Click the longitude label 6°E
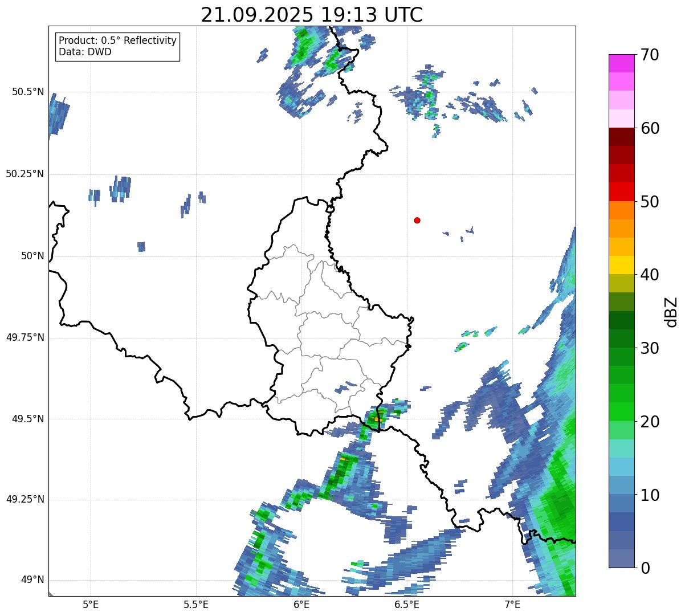Viewport: 685px width, 616px height. click(301, 605)
